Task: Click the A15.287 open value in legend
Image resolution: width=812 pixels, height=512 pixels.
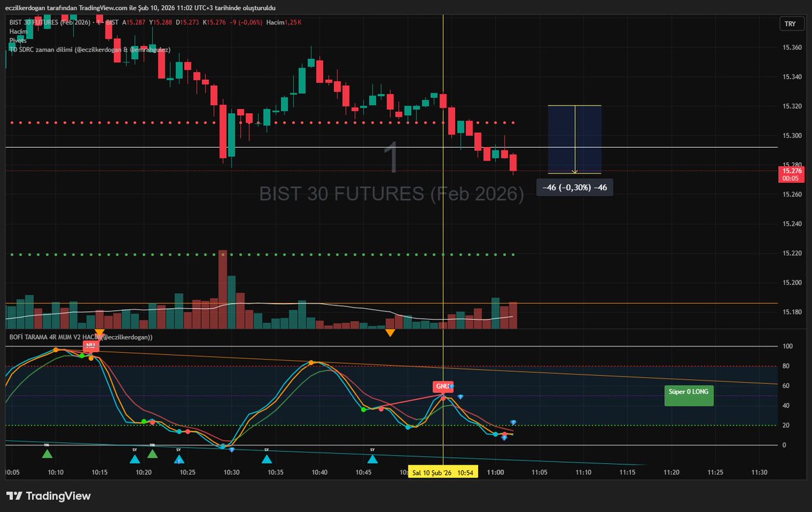Action: click(x=133, y=22)
